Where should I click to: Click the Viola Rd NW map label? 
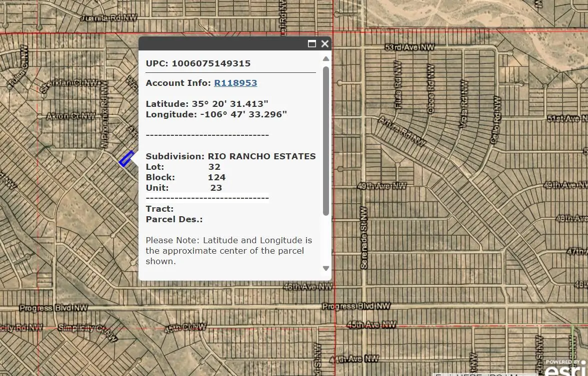464,104
